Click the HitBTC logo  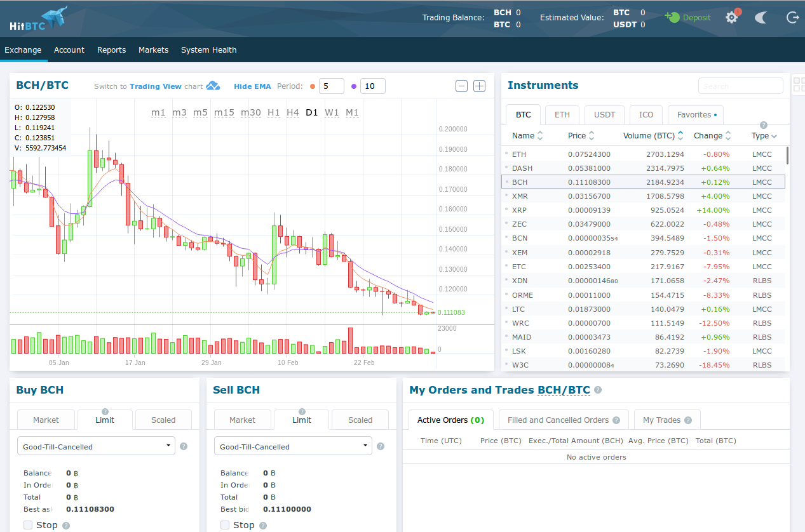point(39,18)
